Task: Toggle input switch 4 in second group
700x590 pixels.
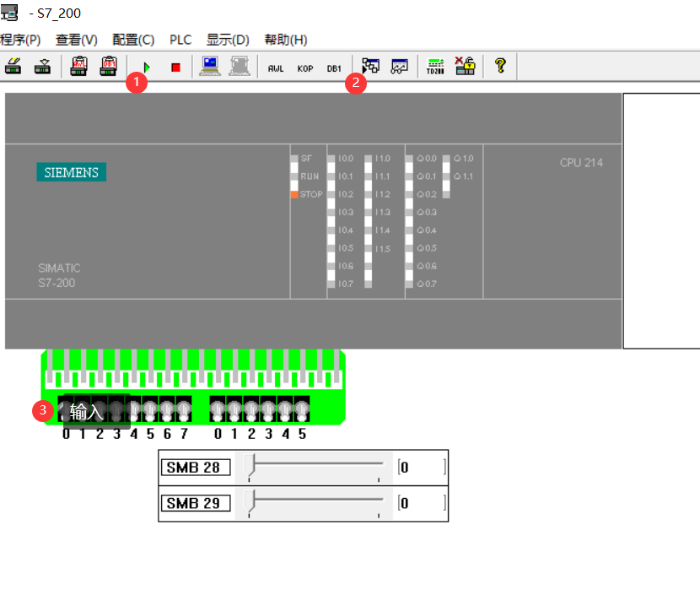Action: click(x=285, y=409)
